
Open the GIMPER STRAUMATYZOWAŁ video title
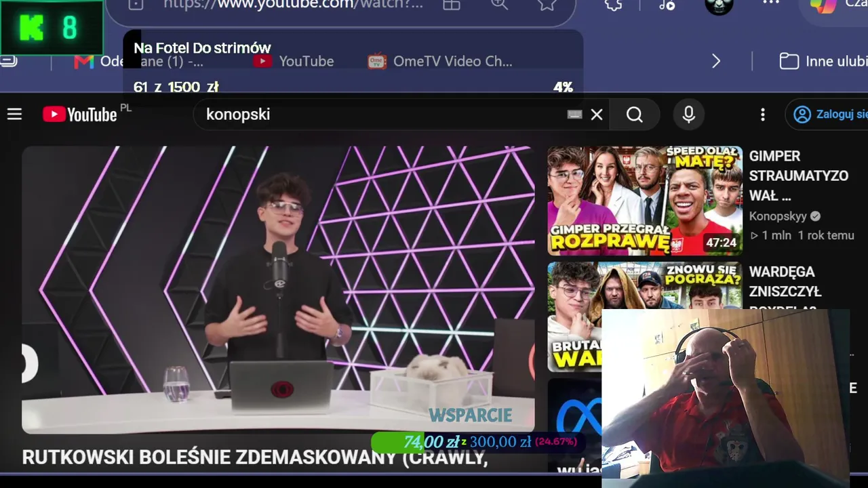798,176
